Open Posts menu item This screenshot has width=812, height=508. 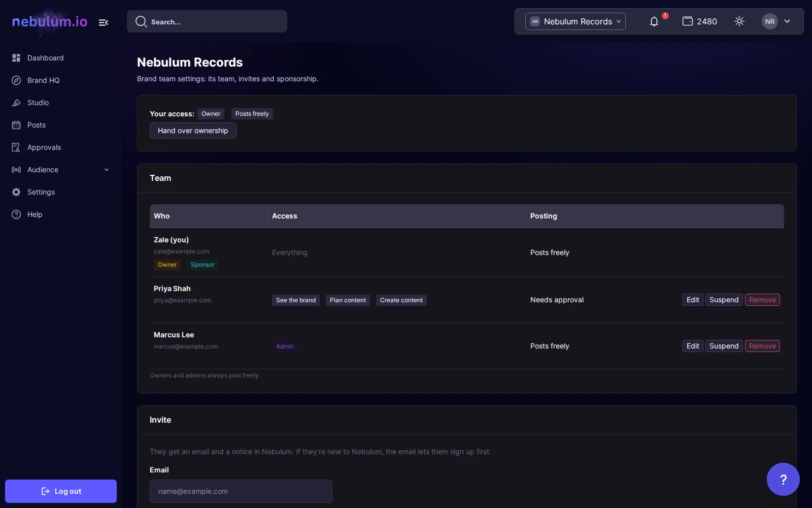coord(61,125)
